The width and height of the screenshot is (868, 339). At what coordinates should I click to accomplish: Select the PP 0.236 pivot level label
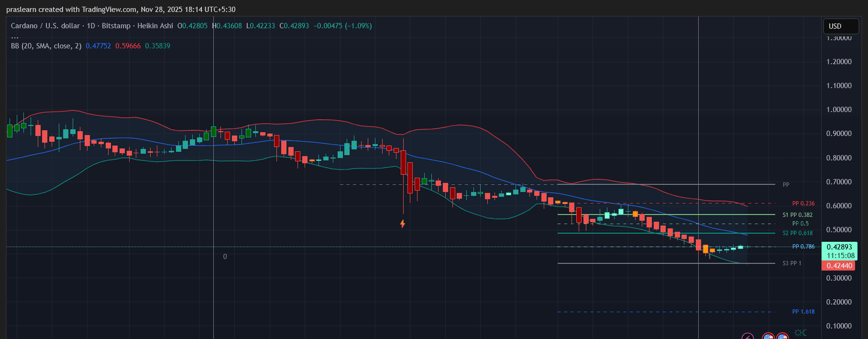coord(803,203)
